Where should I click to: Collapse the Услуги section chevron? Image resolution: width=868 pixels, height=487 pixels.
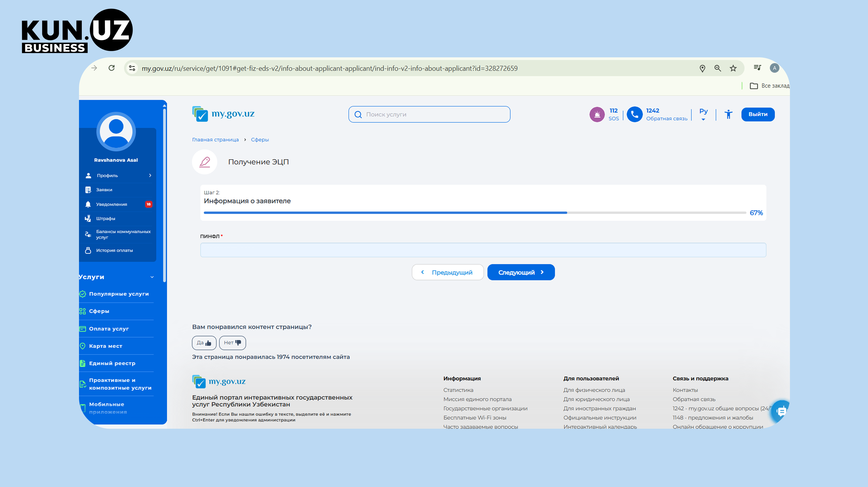(x=152, y=277)
